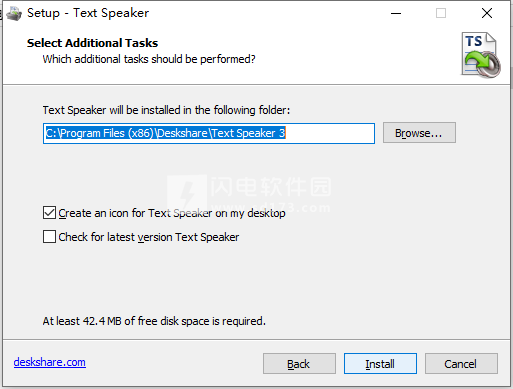Close the Setup - Text Speaker window
Screen dimensions: 513x389
[487, 13]
